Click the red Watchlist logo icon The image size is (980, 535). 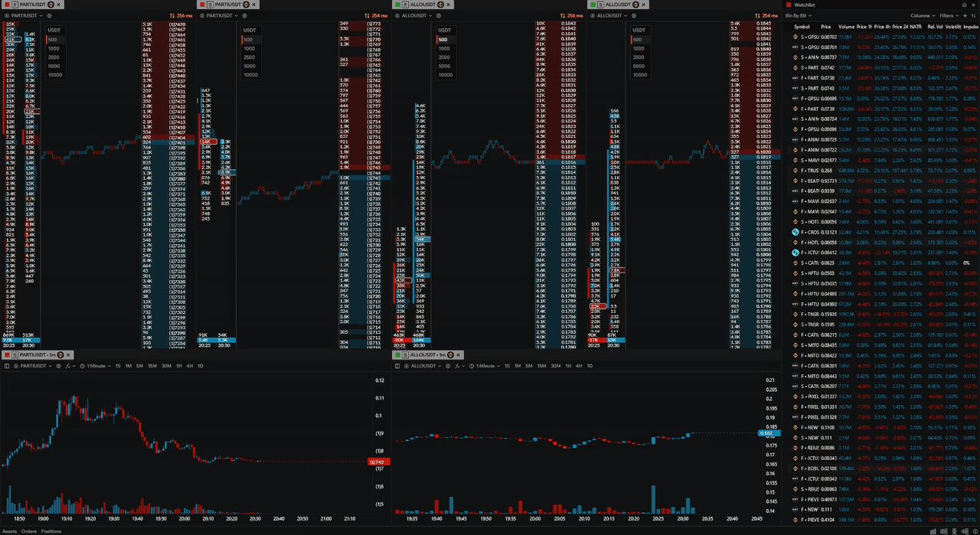(x=789, y=5)
